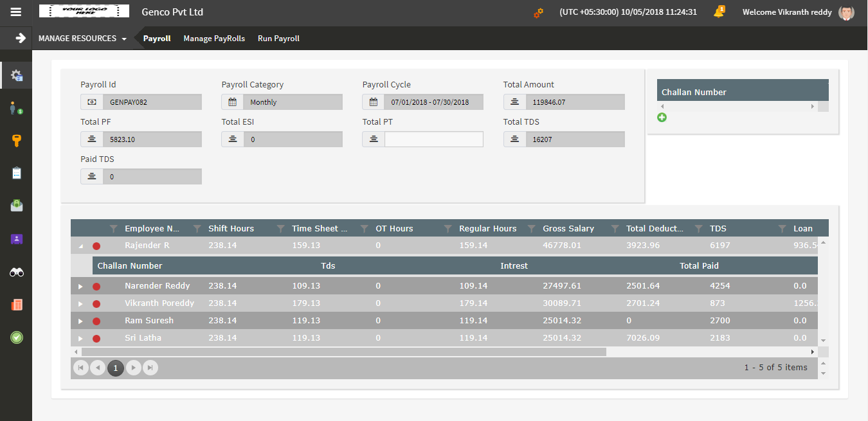Click the company logo placeholder
The width and height of the screenshot is (868, 421).
84,12
